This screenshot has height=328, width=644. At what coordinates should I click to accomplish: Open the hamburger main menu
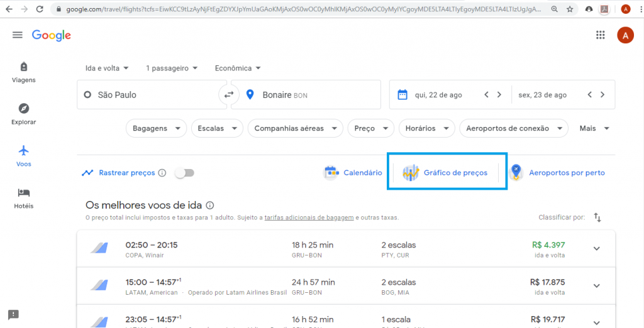click(x=17, y=35)
